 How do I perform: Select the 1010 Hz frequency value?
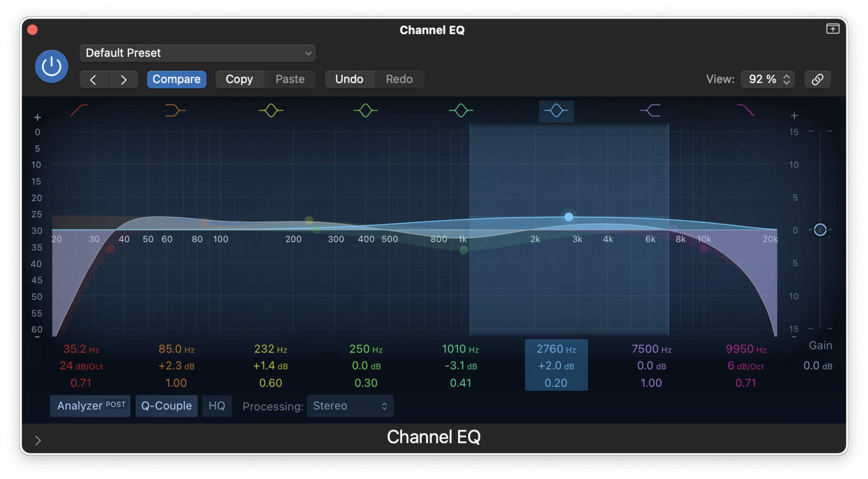click(460, 349)
